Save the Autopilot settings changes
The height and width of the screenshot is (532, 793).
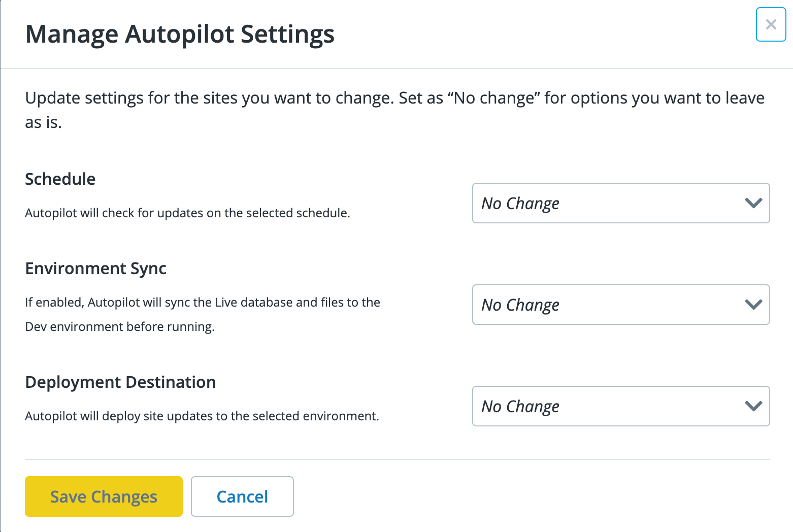coord(104,496)
